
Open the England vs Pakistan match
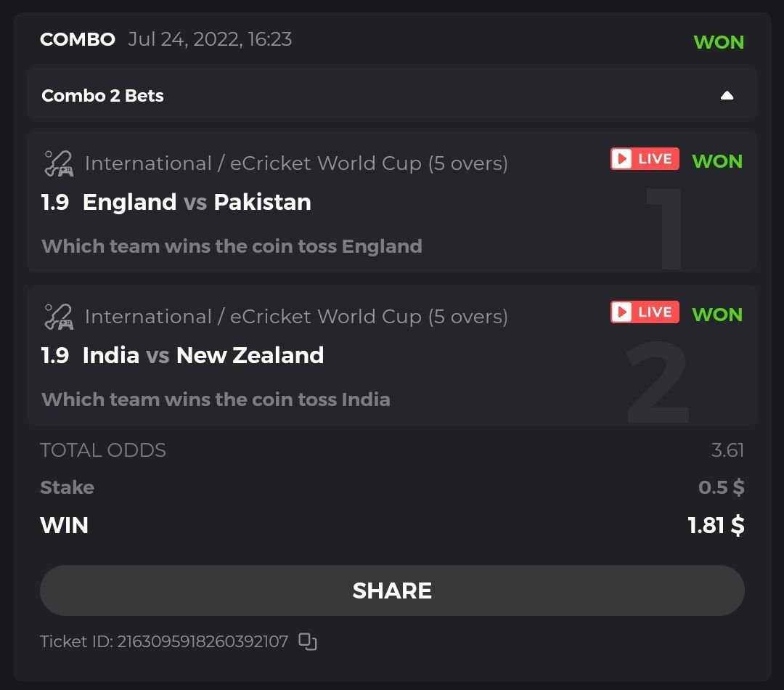click(197, 202)
